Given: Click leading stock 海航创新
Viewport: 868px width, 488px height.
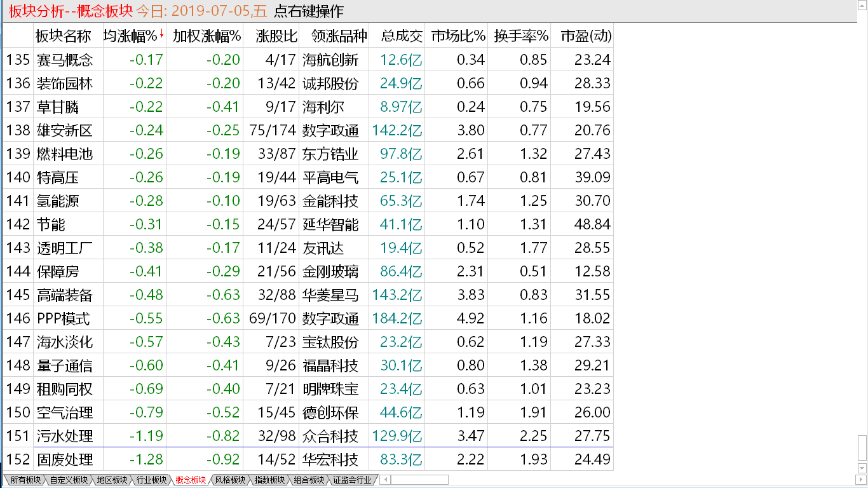Looking at the screenshot, I should coord(330,60).
